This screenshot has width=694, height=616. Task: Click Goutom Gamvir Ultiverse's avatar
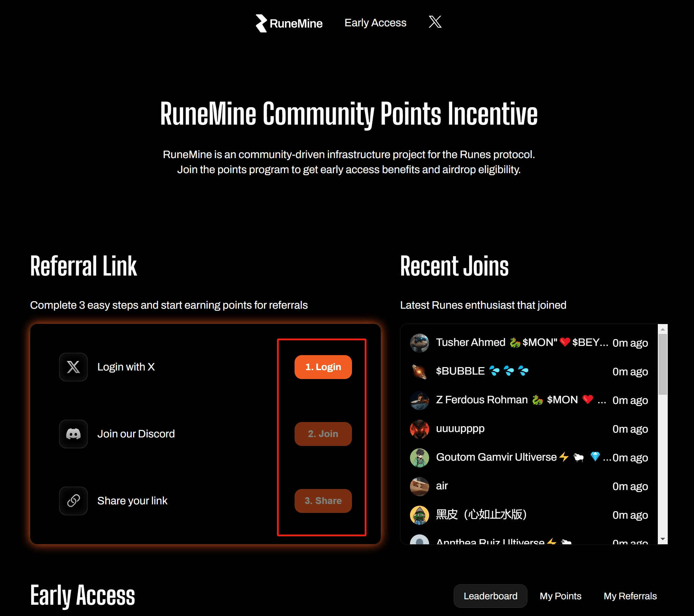419,458
